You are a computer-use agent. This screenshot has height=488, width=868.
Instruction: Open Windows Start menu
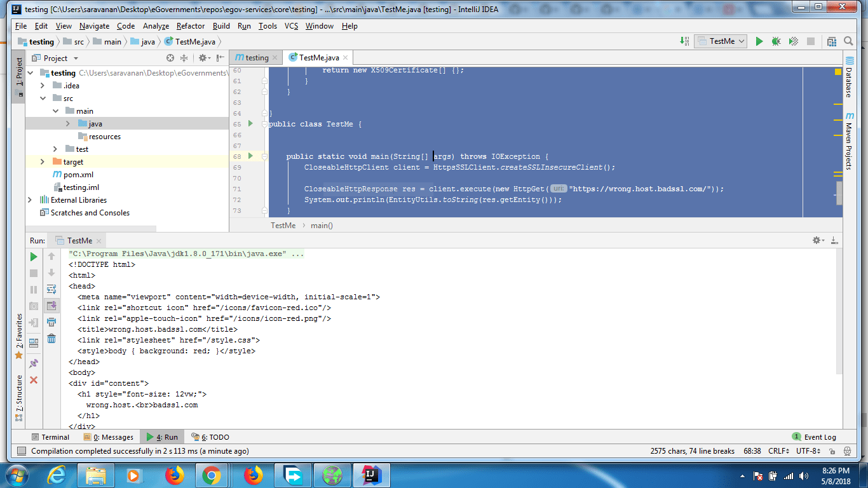(17, 475)
